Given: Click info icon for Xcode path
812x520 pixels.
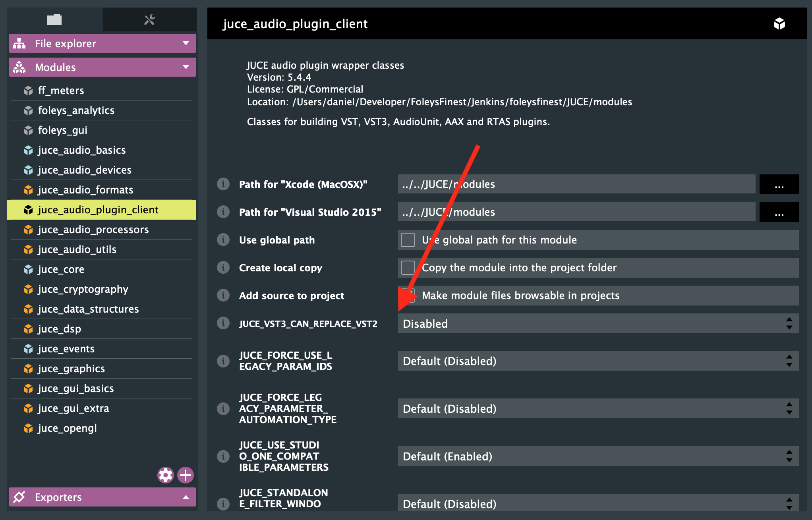Looking at the screenshot, I should click(x=223, y=184).
